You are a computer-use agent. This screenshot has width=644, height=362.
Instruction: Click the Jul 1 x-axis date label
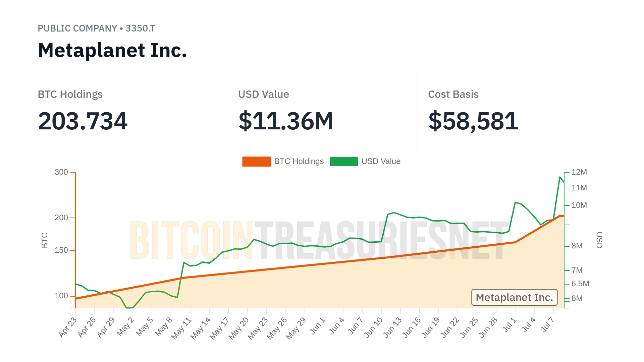510,325
